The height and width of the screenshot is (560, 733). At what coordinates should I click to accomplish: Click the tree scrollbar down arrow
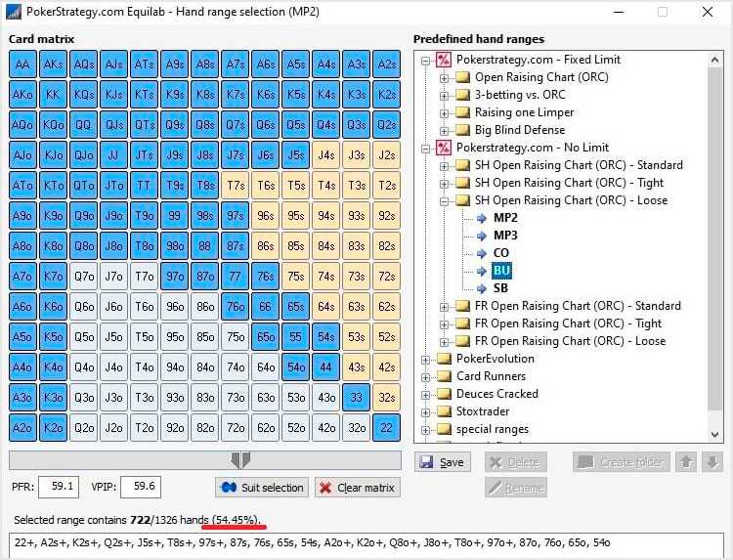tap(714, 434)
